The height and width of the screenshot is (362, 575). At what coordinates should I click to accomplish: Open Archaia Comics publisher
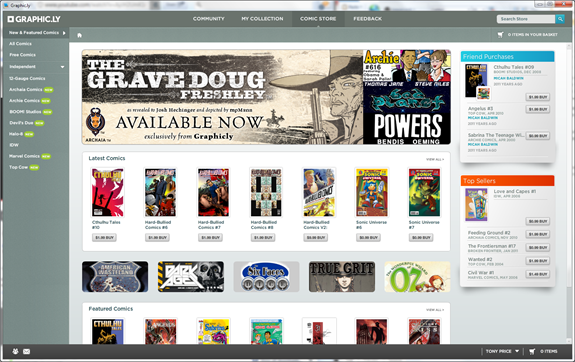(x=26, y=89)
